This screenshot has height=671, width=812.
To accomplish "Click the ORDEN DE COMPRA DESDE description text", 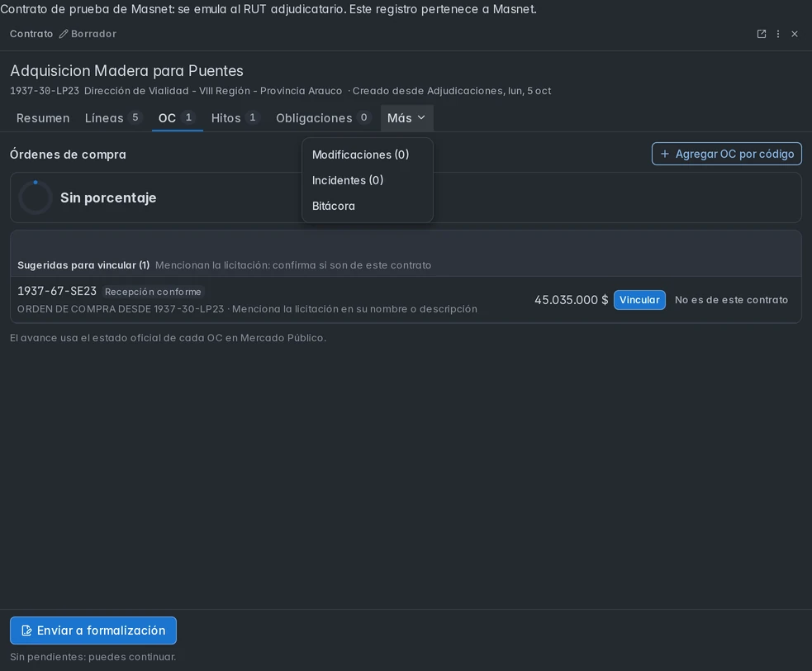I will coord(247,309).
